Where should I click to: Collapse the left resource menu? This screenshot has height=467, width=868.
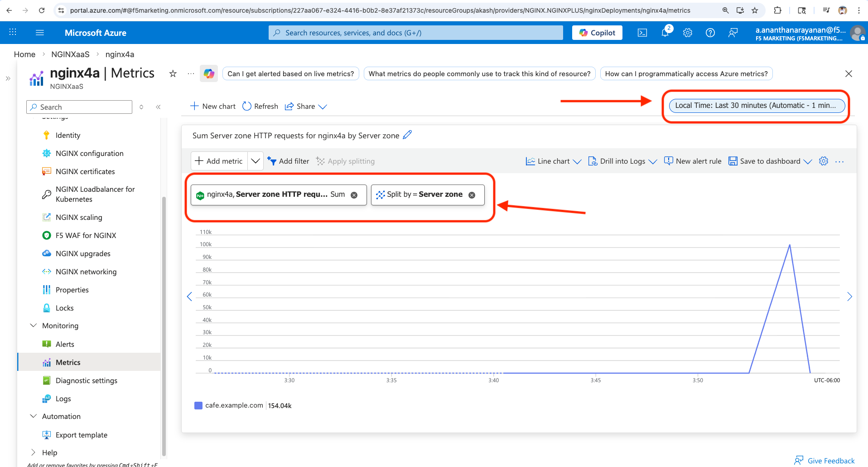158,107
